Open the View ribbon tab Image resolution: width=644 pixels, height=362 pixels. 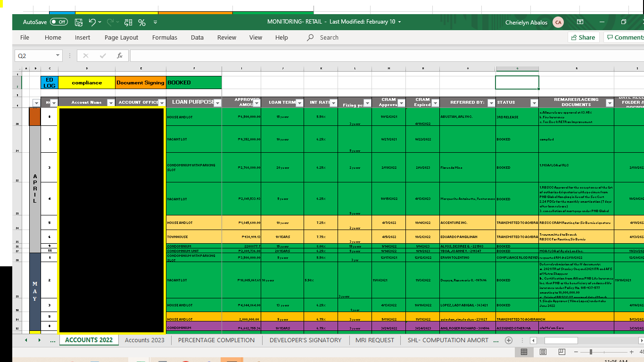256,37
